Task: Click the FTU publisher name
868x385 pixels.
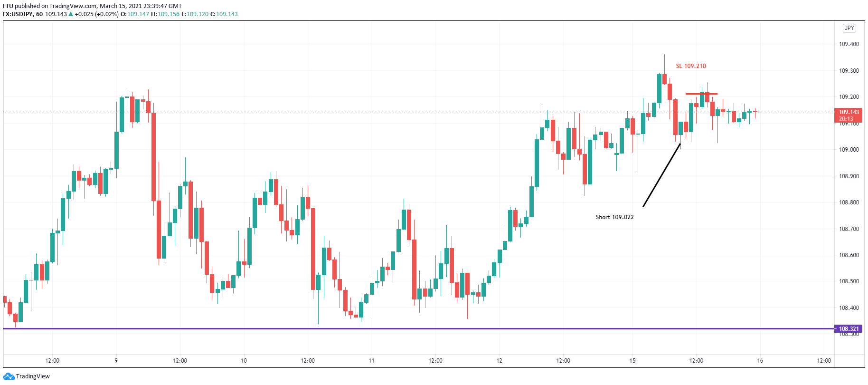Action: tap(8, 6)
